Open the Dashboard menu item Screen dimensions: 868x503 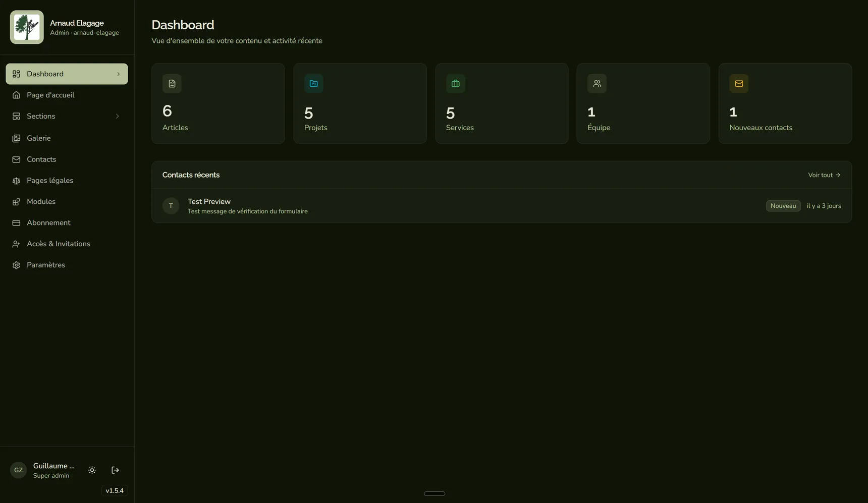click(67, 74)
